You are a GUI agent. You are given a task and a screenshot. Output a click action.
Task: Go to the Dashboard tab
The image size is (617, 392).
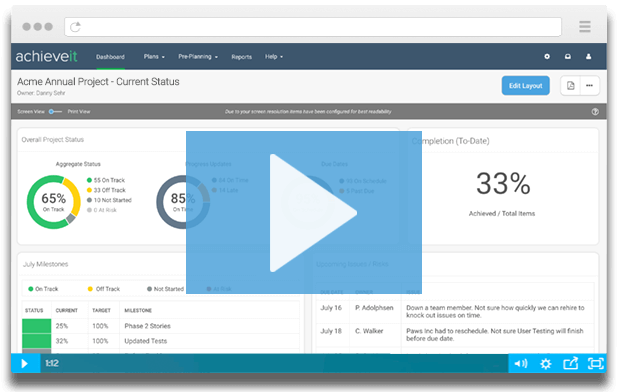tap(110, 57)
